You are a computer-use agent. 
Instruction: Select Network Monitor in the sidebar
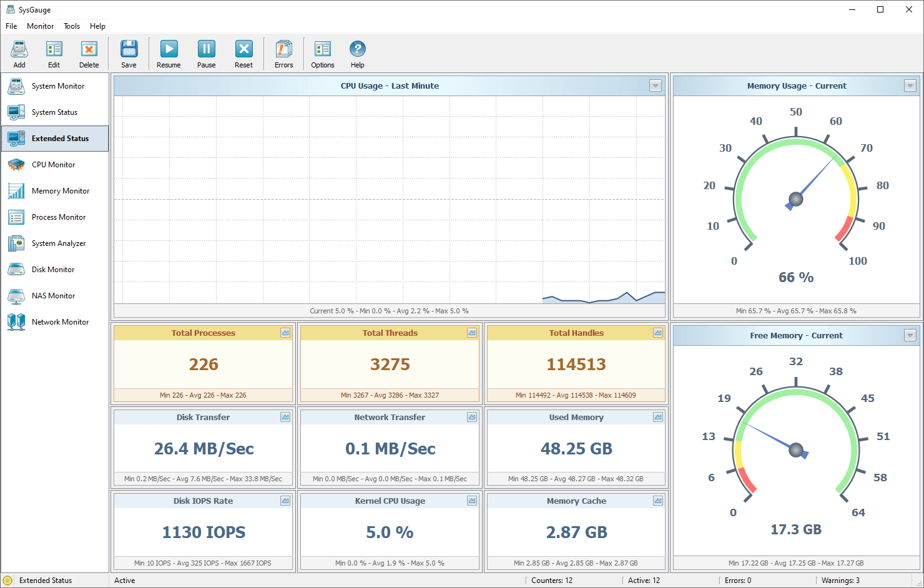point(60,322)
